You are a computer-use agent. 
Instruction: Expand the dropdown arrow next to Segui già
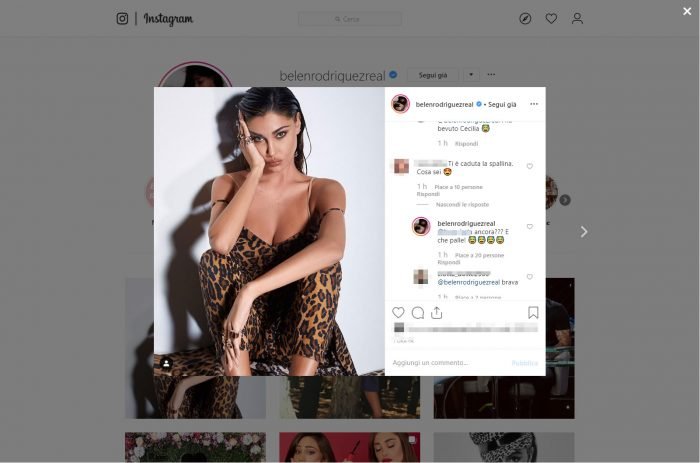tap(471, 75)
